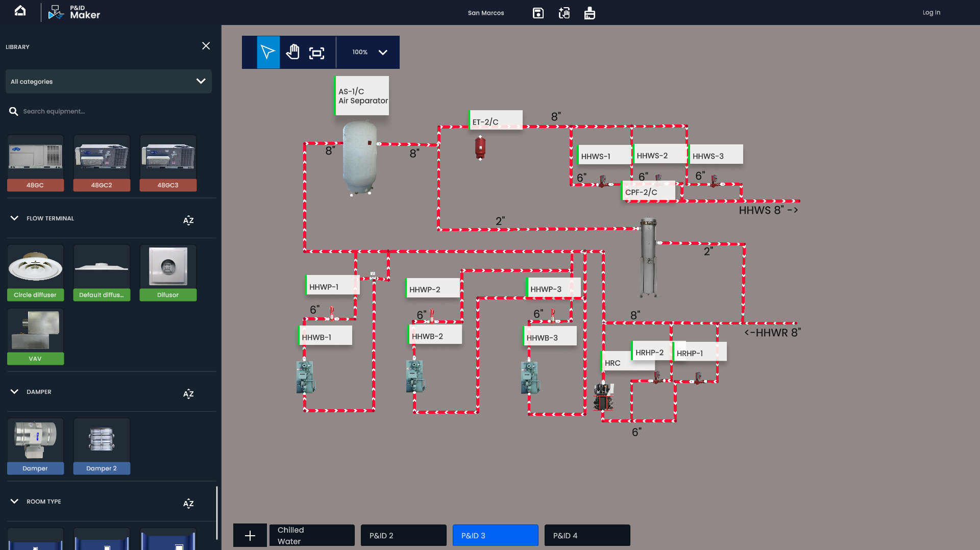
Task: Sort Flow Terminal items alphabetically
Action: point(188,220)
